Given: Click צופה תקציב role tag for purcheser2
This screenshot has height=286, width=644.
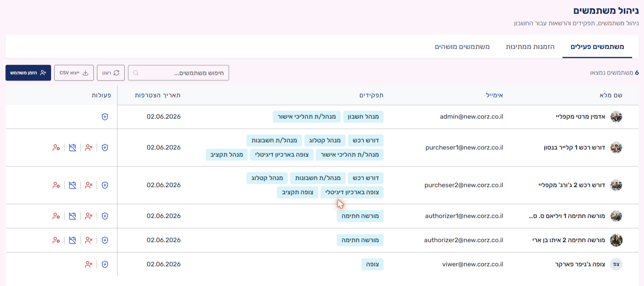Looking at the screenshot, I should 298,193.
